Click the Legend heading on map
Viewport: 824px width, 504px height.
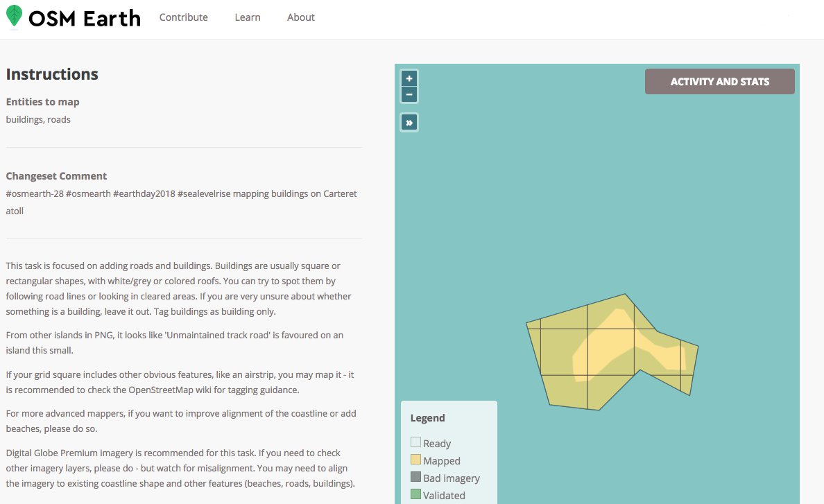[x=427, y=418]
